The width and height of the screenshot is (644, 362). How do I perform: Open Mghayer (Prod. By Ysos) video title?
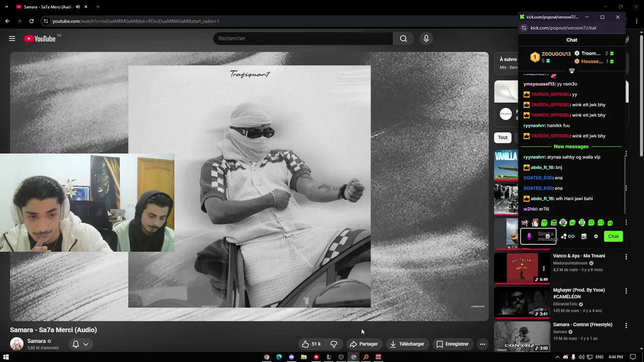coord(579,294)
